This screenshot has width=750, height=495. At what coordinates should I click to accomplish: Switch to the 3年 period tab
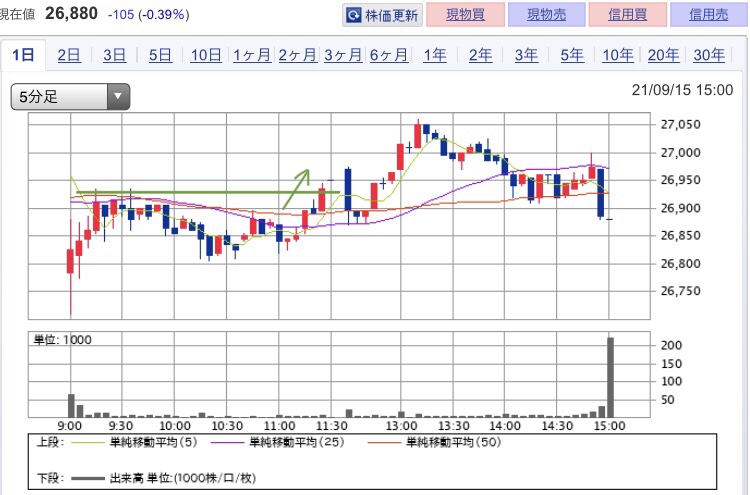(x=526, y=55)
